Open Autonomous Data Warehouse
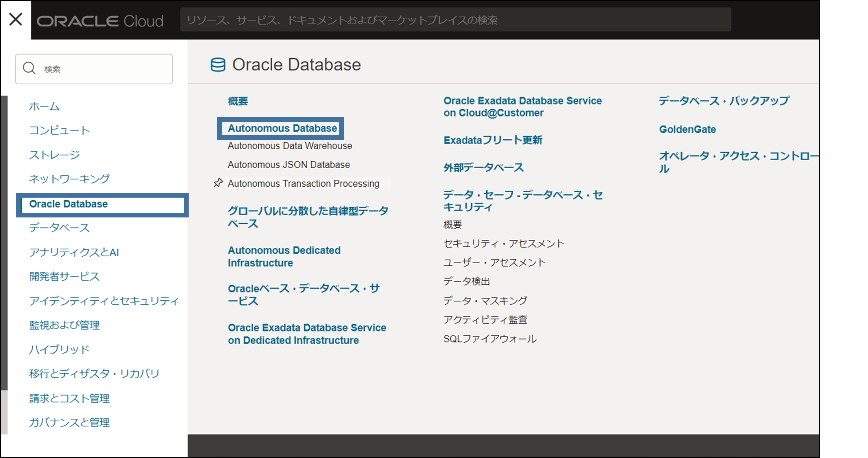The width and height of the screenshot is (868, 458). tap(290, 146)
